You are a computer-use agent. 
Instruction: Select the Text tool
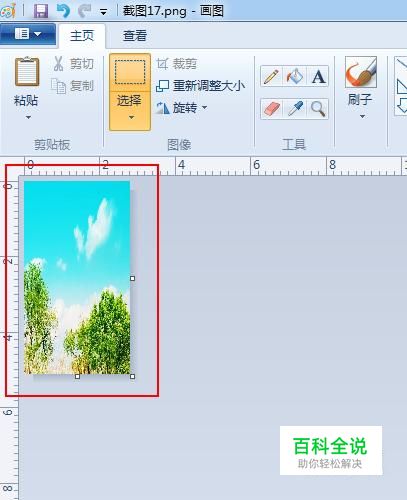click(x=318, y=76)
